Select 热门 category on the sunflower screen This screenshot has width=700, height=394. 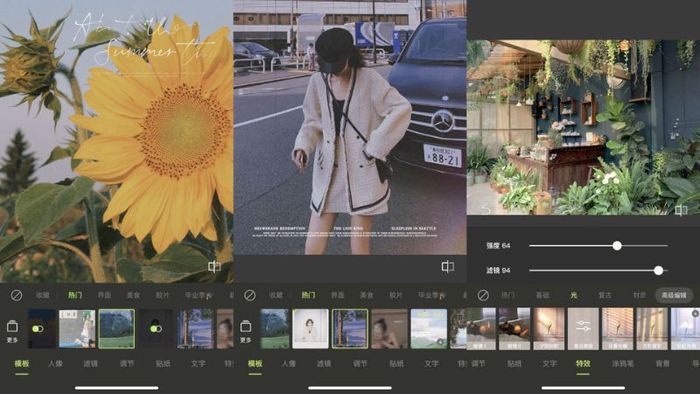(x=75, y=295)
